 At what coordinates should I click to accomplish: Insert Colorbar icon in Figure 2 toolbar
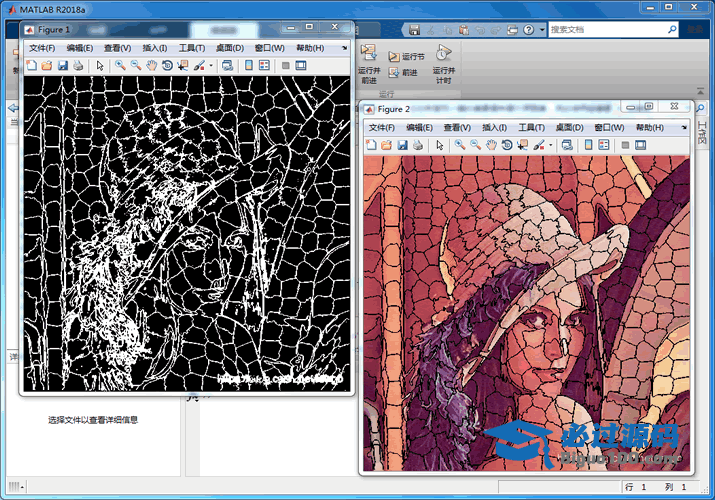tap(588, 145)
